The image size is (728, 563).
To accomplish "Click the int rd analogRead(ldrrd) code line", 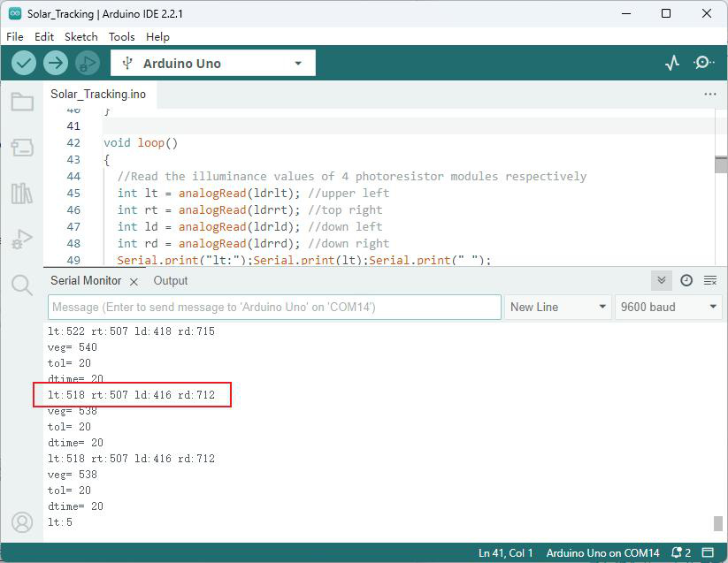I will point(253,243).
